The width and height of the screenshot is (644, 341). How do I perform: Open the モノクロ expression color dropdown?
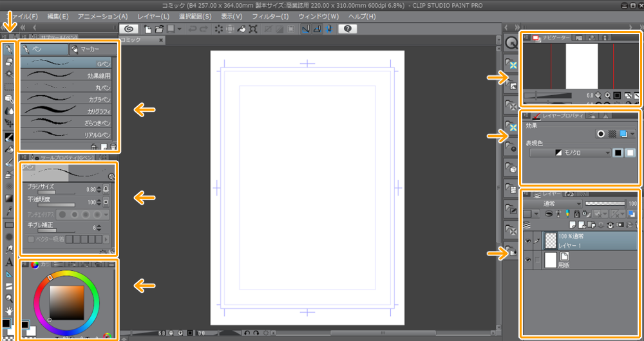[570, 152]
